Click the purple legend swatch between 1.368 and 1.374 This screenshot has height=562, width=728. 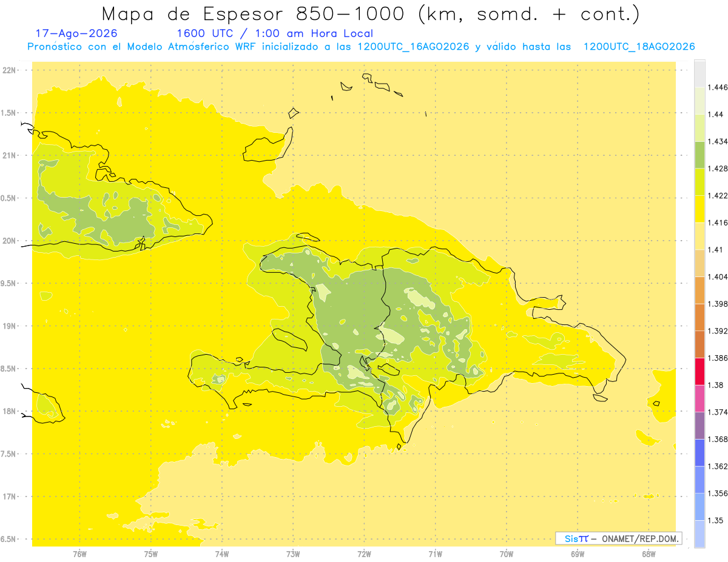[x=699, y=425]
